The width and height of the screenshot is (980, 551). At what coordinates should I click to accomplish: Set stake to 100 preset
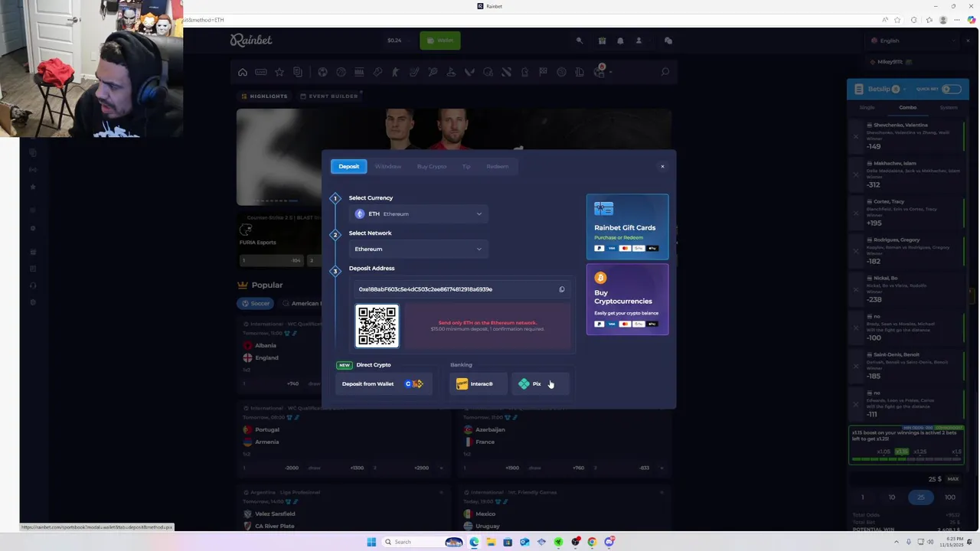pos(949,497)
